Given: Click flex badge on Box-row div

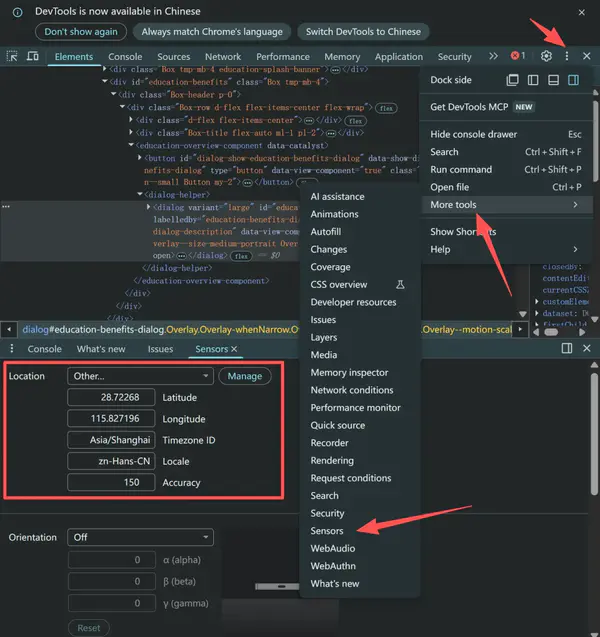Looking at the screenshot, I should point(386,108).
